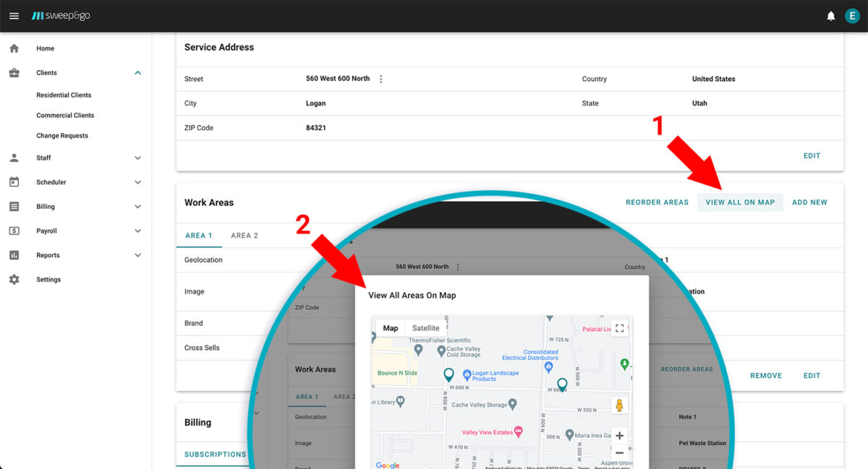Image resolution: width=868 pixels, height=469 pixels.
Task: Open the three-dot menu beside street address
Action: [x=381, y=79]
